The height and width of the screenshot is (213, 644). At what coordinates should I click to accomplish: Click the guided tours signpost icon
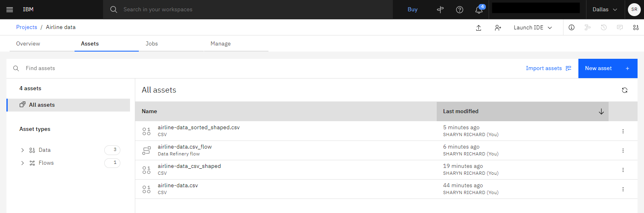click(x=440, y=9)
